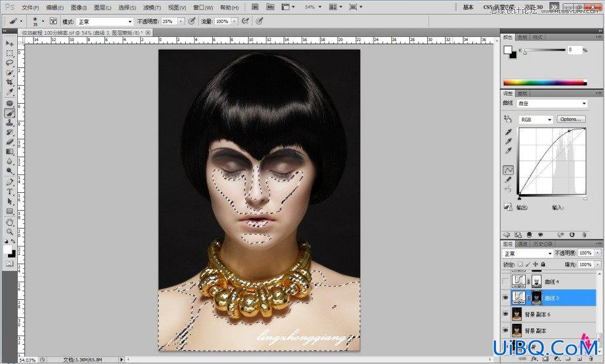The height and width of the screenshot is (364, 605).
Task: Select the Rectangle shape tool
Action: [10, 211]
